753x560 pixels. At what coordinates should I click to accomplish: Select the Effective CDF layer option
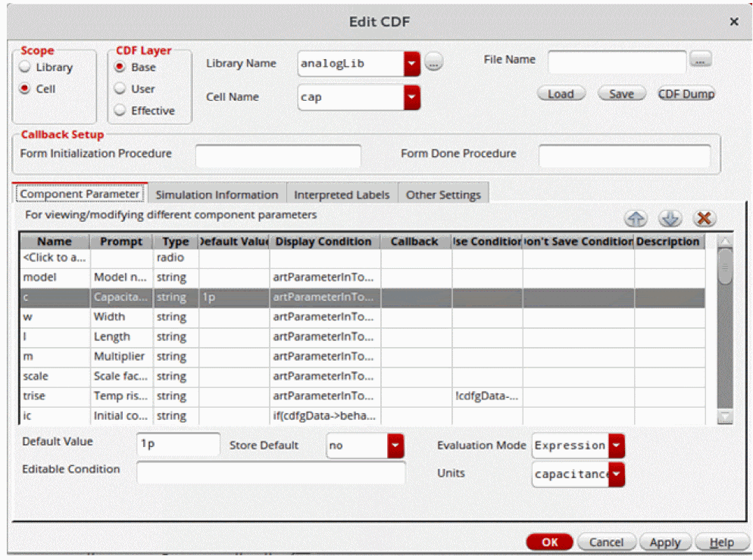(x=120, y=111)
